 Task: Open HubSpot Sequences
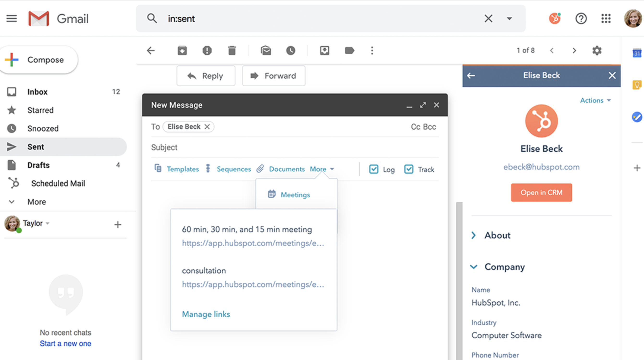228,169
